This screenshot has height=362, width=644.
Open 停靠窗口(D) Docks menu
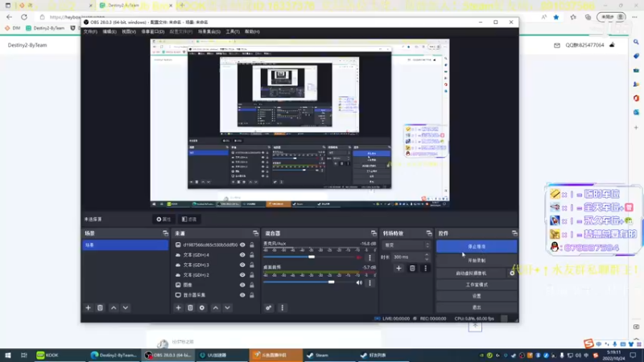[153, 31]
